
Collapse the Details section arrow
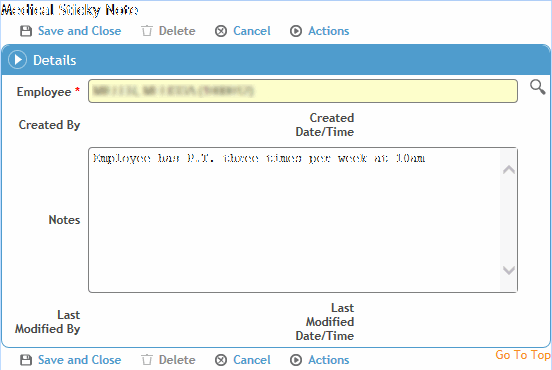[18, 59]
